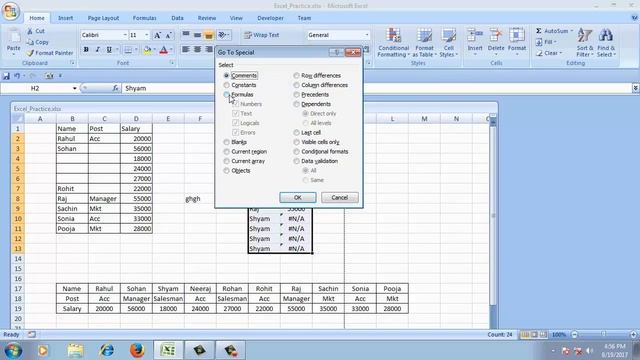The width and height of the screenshot is (640, 360).
Task: Toggle Underline formatting
Action: tap(109, 50)
